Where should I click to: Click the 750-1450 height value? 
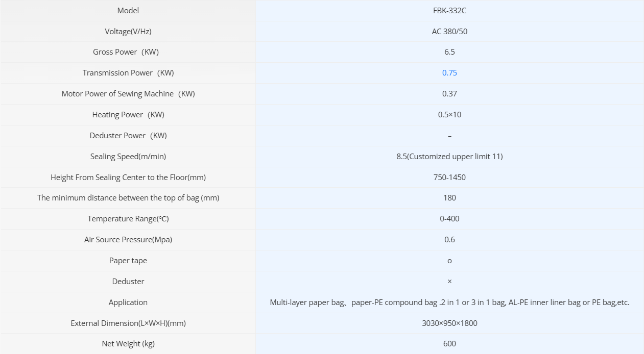point(449,178)
